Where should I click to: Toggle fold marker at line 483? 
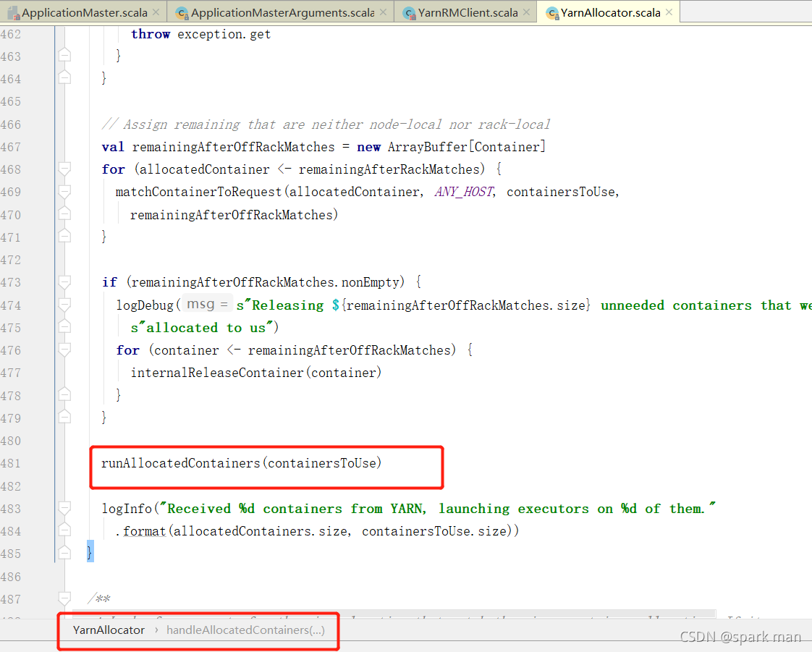coord(64,507)
